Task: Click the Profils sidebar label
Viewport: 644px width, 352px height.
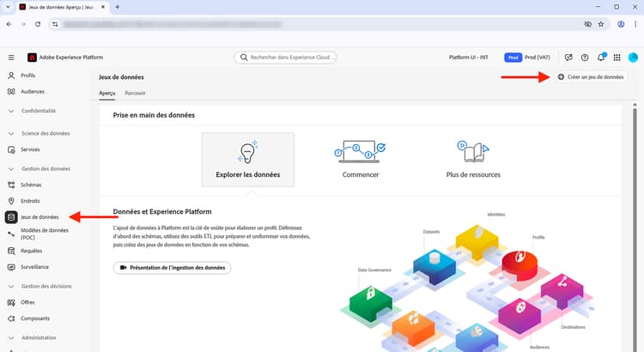Action: click(x=28, y=76)
